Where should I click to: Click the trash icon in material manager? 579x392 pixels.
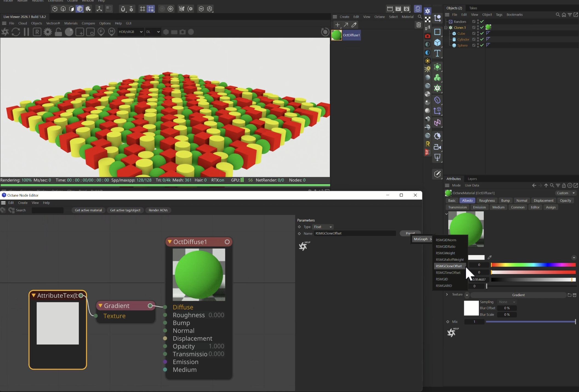[418, 25]
